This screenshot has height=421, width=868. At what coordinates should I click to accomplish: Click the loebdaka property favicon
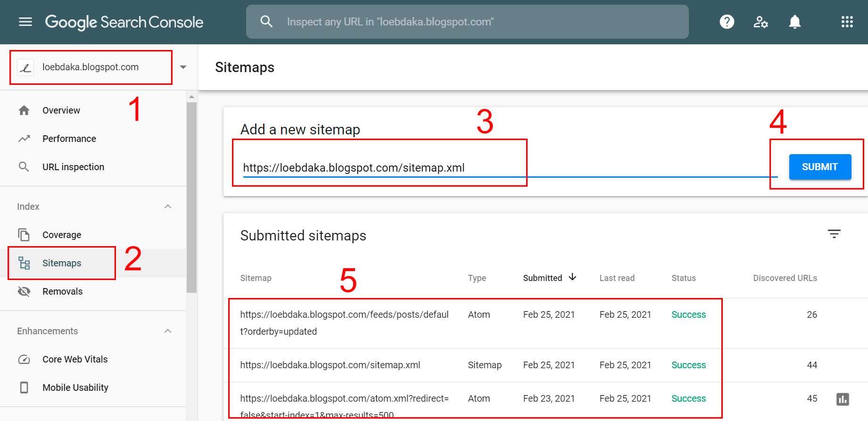[25, 67]
